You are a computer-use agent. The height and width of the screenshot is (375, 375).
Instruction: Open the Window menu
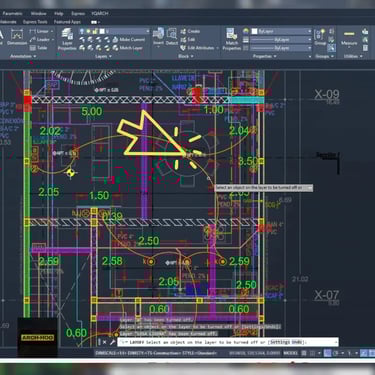(x=39, y=14)
